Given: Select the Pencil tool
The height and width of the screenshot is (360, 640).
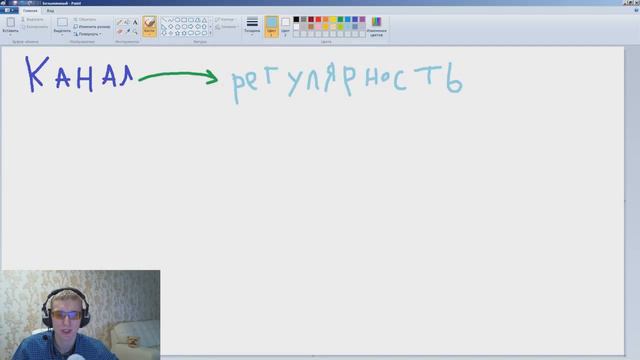Looking at the screenshot, I should click(x=120, y=22).
